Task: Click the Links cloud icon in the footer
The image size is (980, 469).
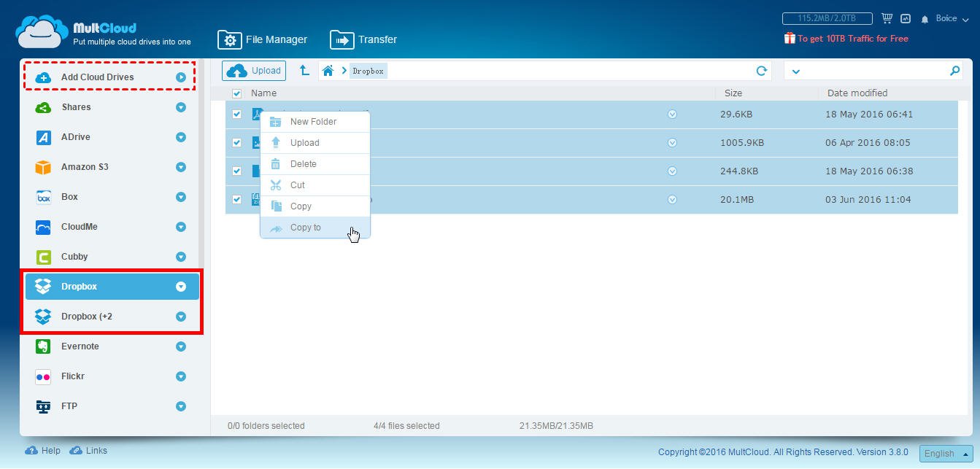Action: click(76, 451)
